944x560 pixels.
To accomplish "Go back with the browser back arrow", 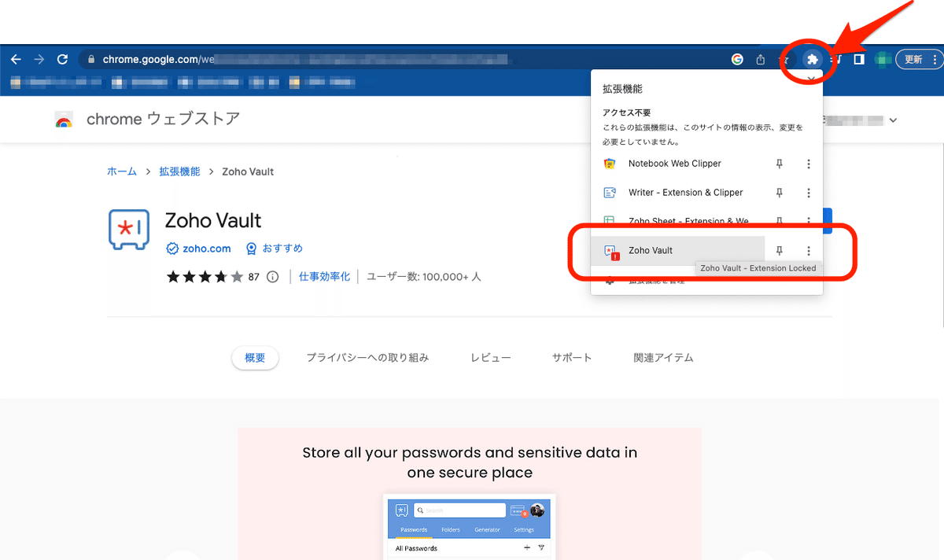I will pos(16,59).
